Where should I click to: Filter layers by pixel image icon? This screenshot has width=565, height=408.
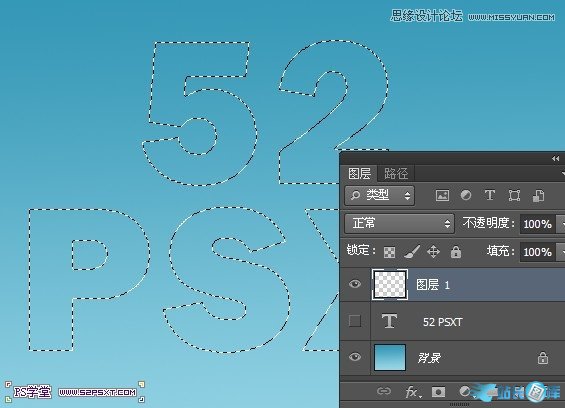point(442,196)
